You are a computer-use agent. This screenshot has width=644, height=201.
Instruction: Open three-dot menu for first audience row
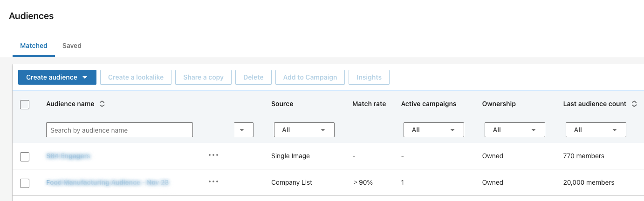point(213,155)
